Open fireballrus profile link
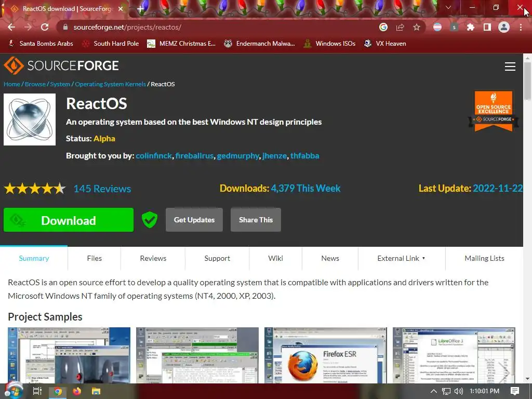The image size is (532, 399). [x=194, y=156]
